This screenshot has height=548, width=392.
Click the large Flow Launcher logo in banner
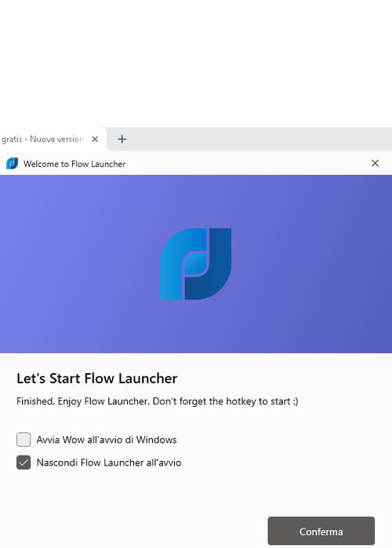(196, 264)
